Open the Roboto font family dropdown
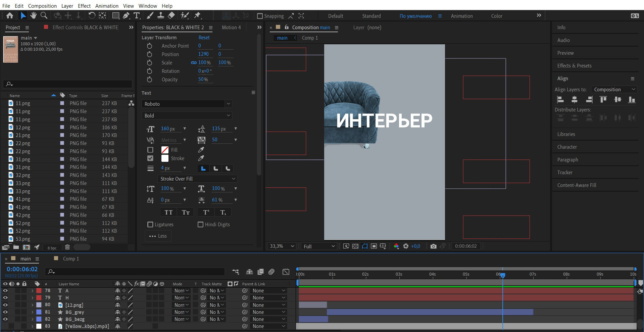Image resolution: width=644 pixels, height=332 pixels. 187,104
